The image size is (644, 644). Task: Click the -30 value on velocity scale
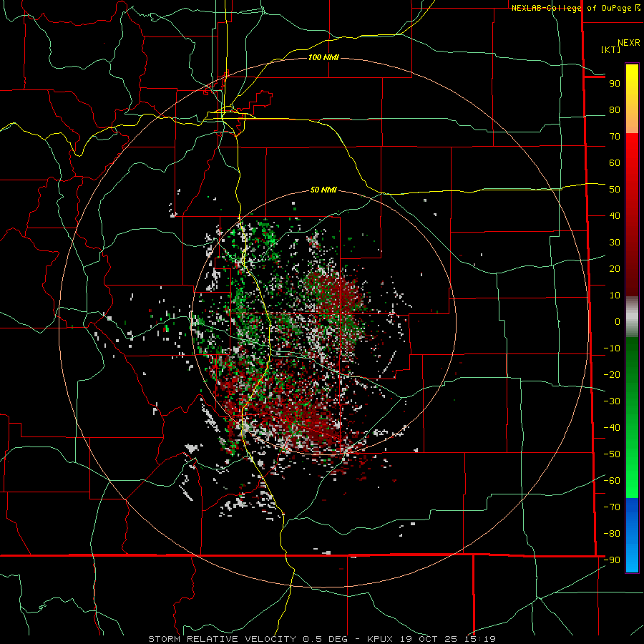(x=612, y=401)
